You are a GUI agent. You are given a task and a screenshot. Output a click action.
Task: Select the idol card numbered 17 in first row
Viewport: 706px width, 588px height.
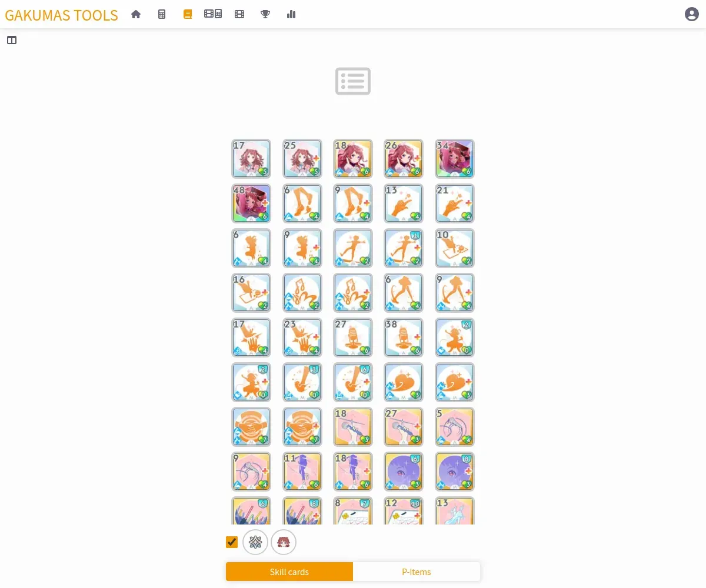tap(252, 159)
